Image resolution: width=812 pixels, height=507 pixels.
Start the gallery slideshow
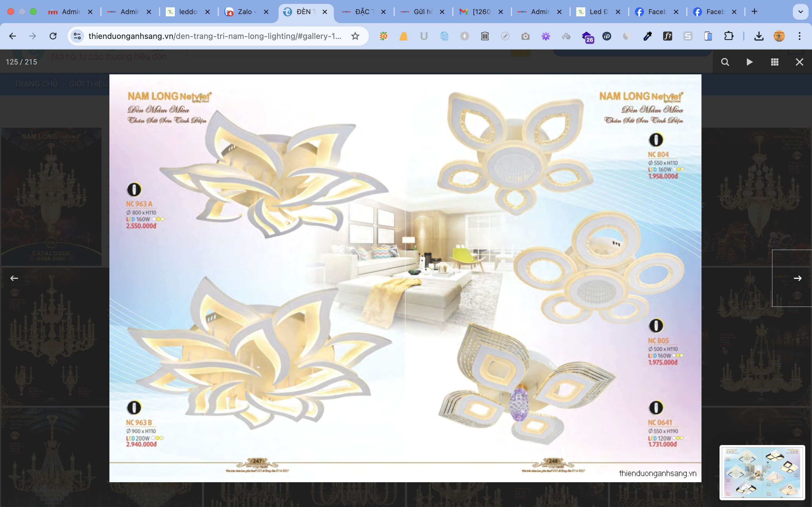(750, 62)
